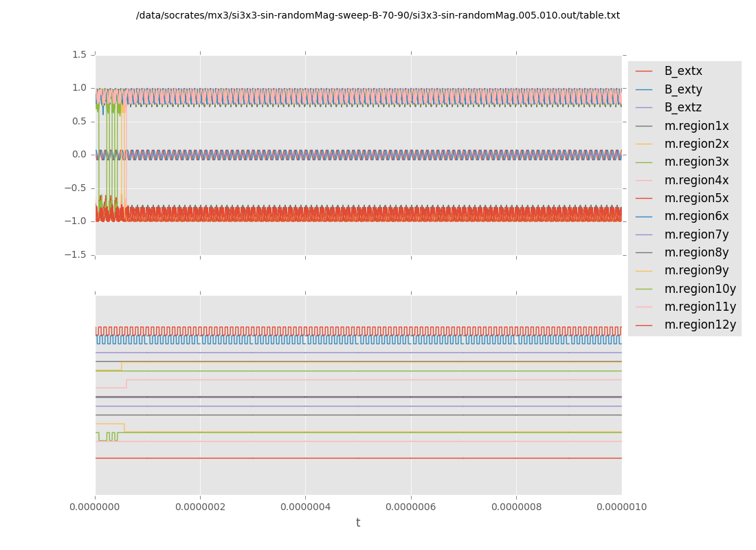Image resolution: width=756 pixels, height=550 pixels.
Task: Click the line swatch beside m.region10y
Action: click(x=644, y=289)
